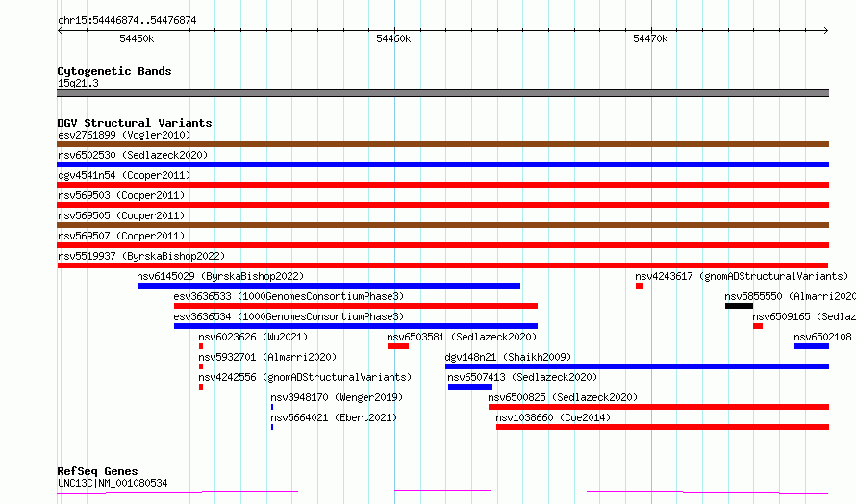Click the ruler's left arrow end
The image size is (856, 504).
click(60, 31)
